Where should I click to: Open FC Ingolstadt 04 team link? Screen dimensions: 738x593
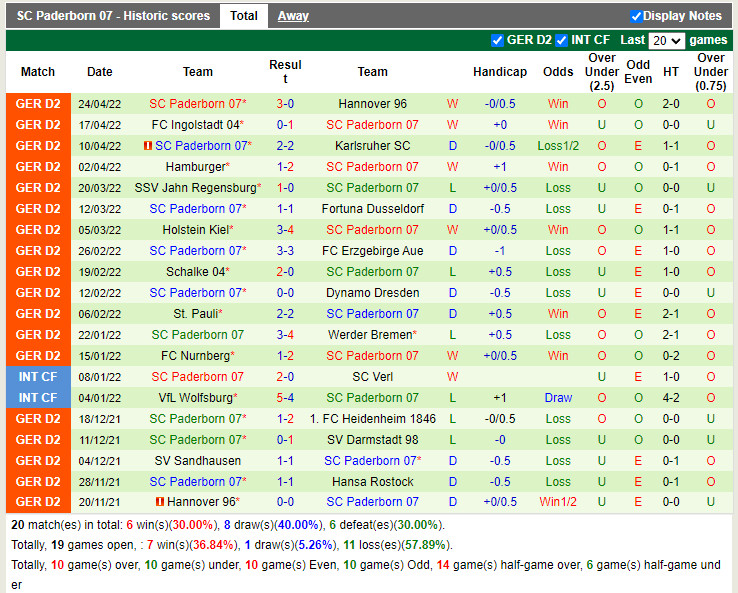click(196, 125)
